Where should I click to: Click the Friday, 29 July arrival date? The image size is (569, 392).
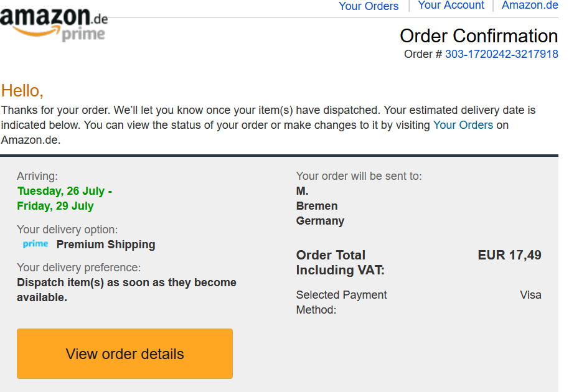pos(55,206)
